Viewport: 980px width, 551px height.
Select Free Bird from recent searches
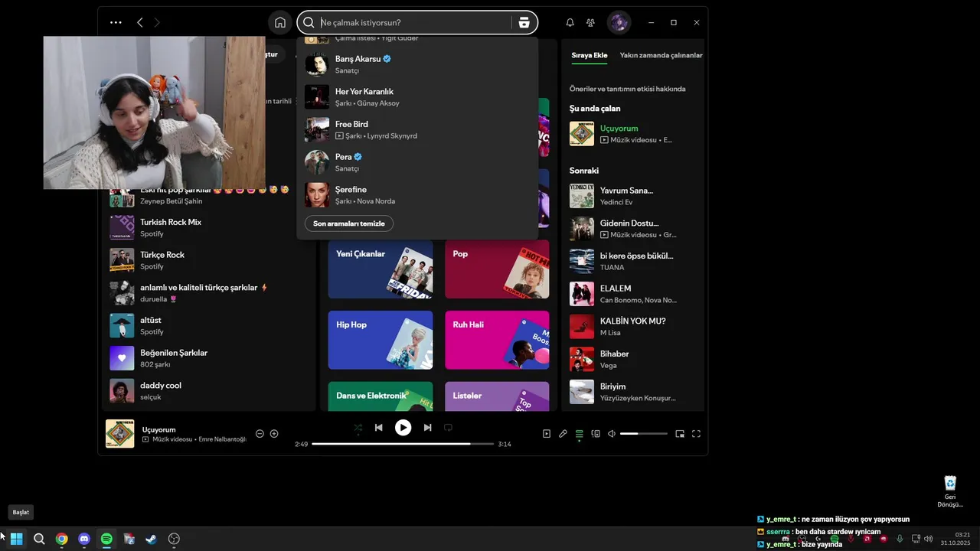click(x=417, y=129)
